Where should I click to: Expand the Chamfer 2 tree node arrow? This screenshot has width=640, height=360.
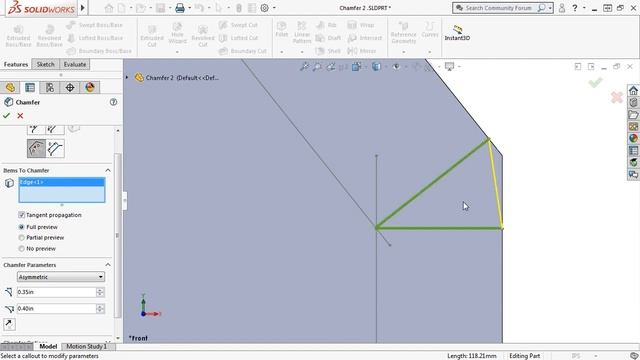coord(127,77)
